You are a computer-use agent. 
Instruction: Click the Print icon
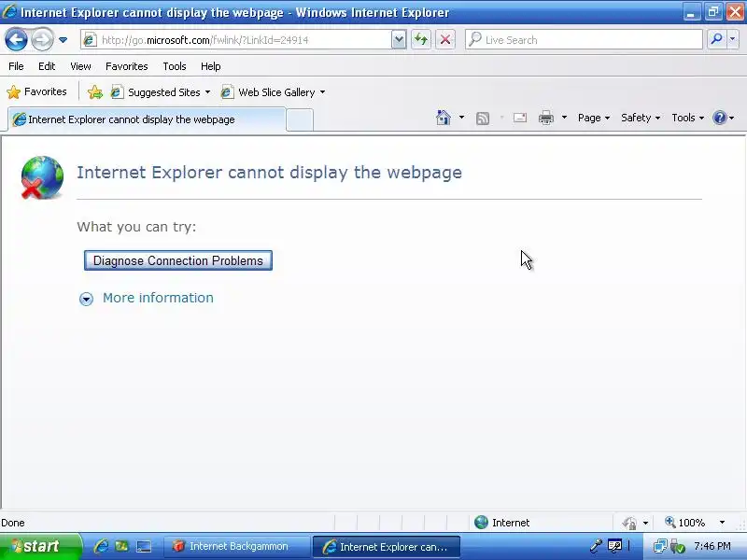pyautogui.click(x=546, y=118)
